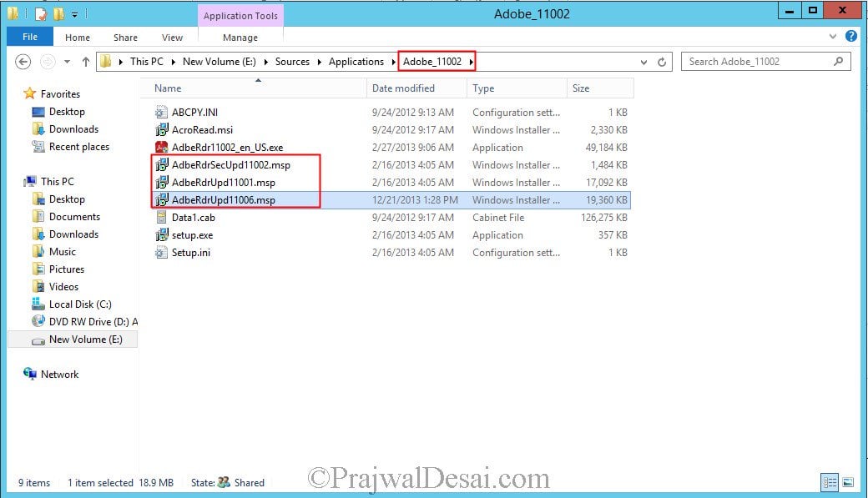Expand the arrow after Applications in breadcrumb

coord(394,62)
